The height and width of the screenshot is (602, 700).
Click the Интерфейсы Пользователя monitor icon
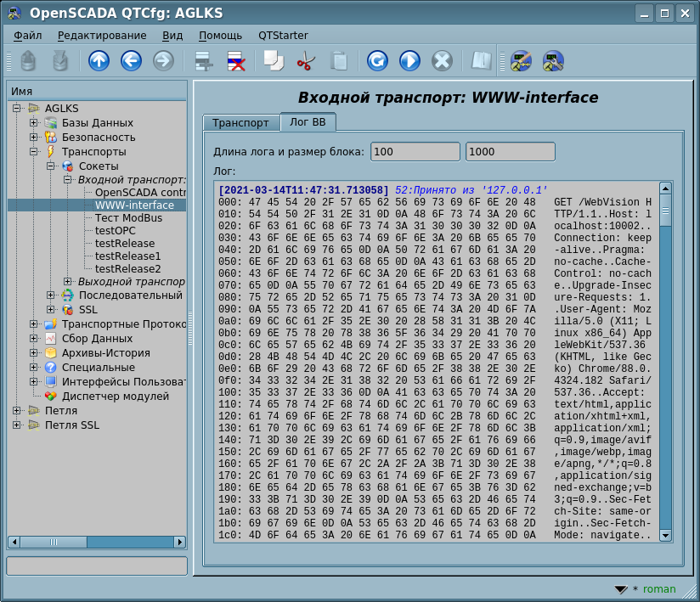51,381
